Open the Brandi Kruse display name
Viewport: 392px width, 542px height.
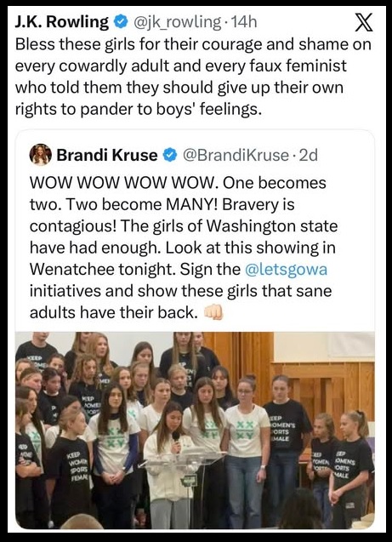tap(107, 155)
